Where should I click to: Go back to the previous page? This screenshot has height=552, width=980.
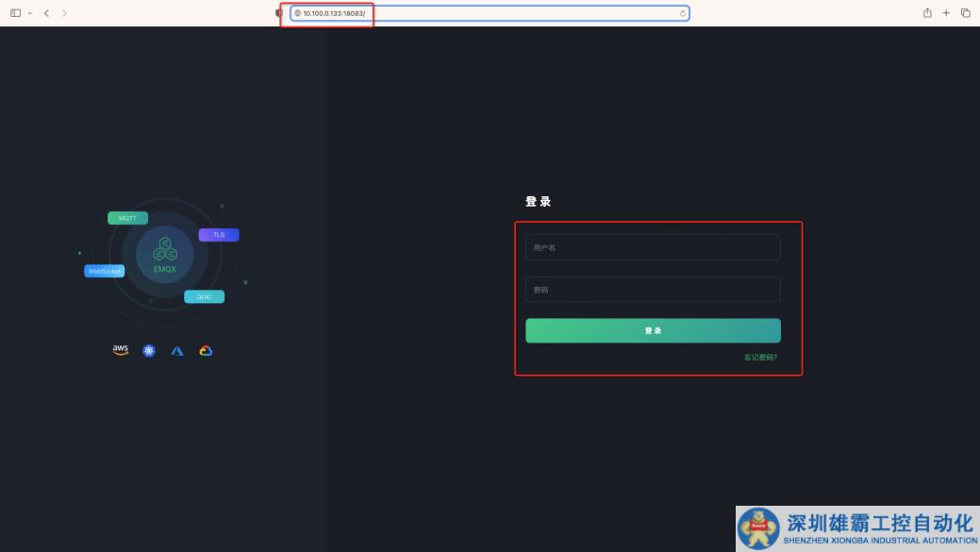click(x=46, y=13)
